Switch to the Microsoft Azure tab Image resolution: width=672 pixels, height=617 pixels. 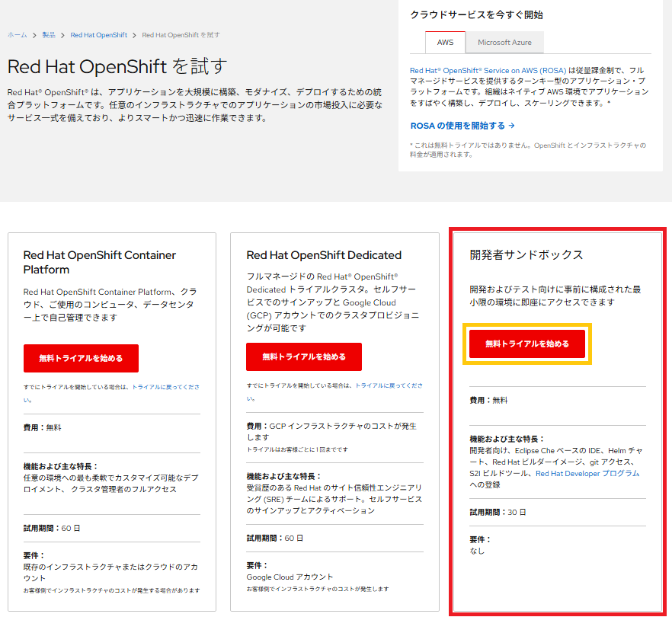pos(504,42)
